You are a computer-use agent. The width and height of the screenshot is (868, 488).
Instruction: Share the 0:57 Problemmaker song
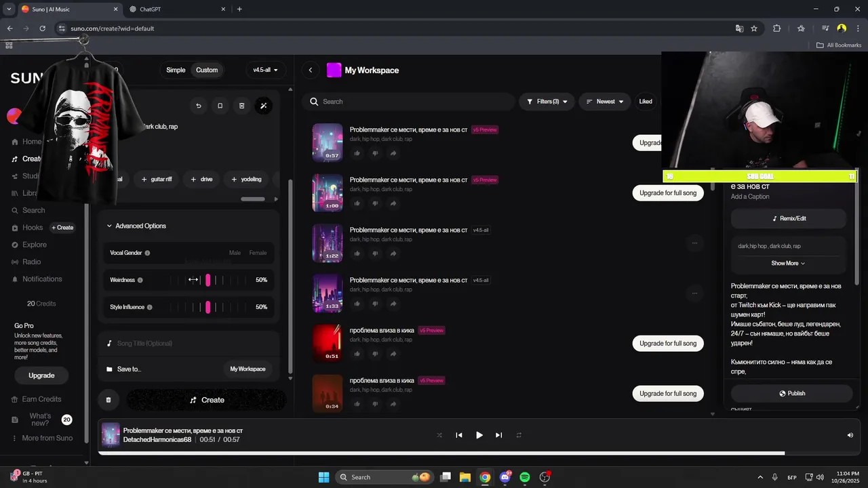tap(393, 153)
